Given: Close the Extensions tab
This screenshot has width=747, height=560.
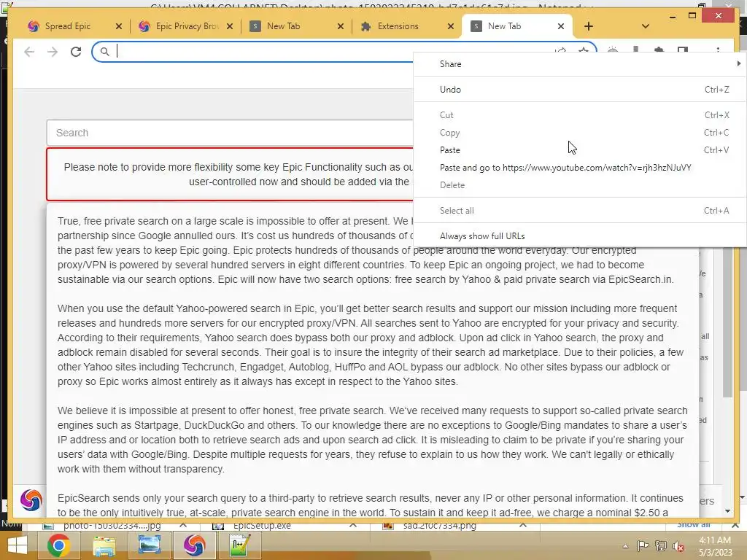Looking at the screenshot, I should tap(451, 26).
